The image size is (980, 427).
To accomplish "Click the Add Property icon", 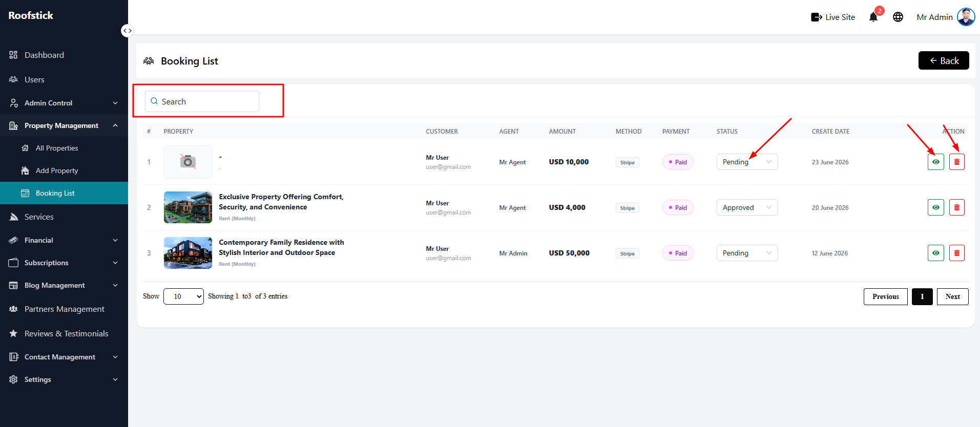I will [25, 170].
